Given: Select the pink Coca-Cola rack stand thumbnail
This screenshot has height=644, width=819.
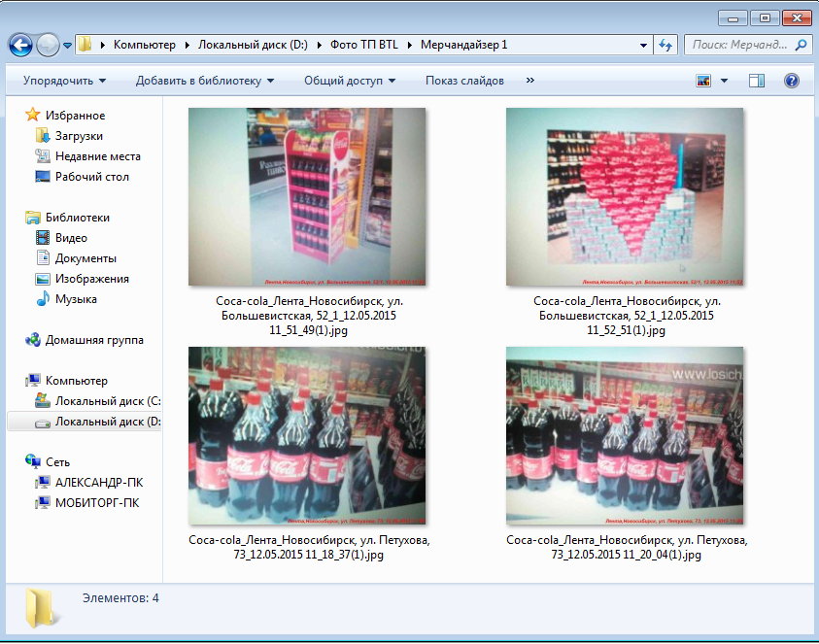Looking at the screenshot, I should pos(307,197).
